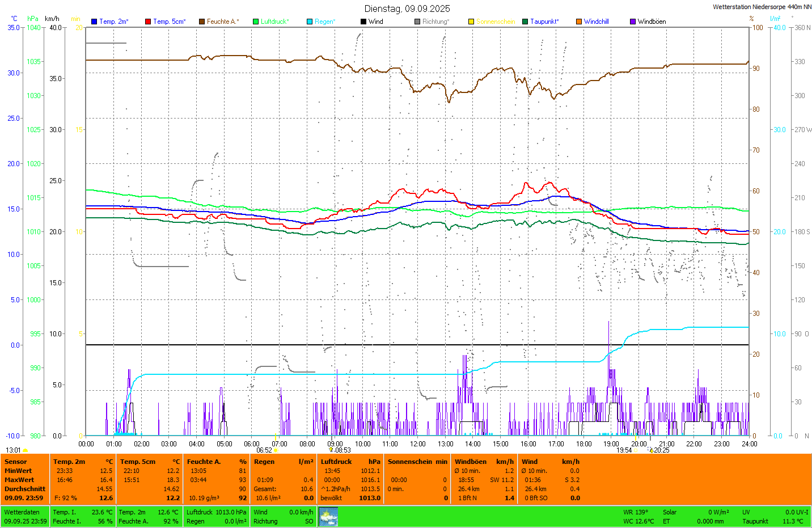Click the Luftdruck column header in the table
812x528 pixels.
pyautogui.click(x=336, y=462)
